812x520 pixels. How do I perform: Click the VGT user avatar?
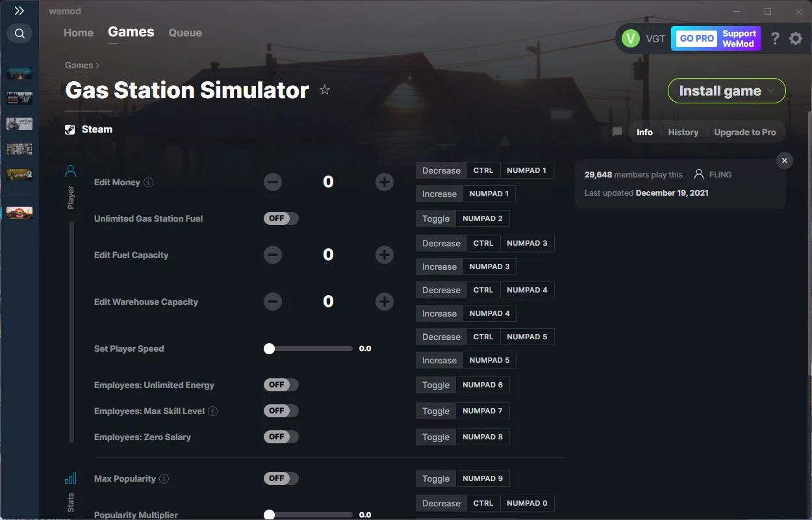tap(630, 38)
